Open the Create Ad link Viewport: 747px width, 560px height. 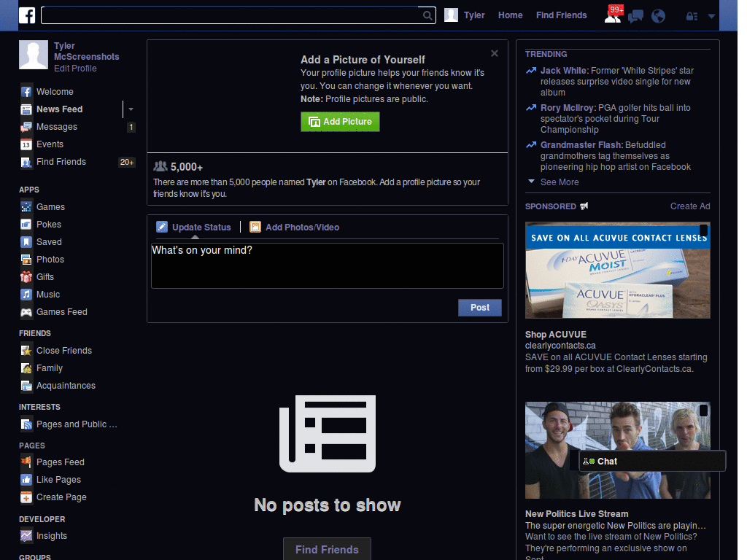point(689,206)
